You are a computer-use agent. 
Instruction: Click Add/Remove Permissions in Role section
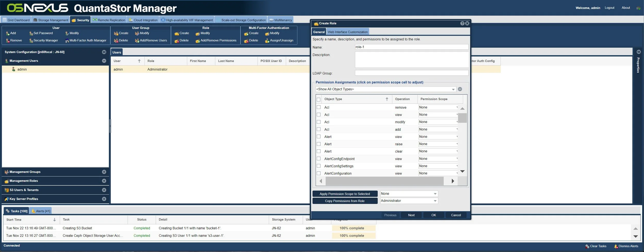point(216,40)
